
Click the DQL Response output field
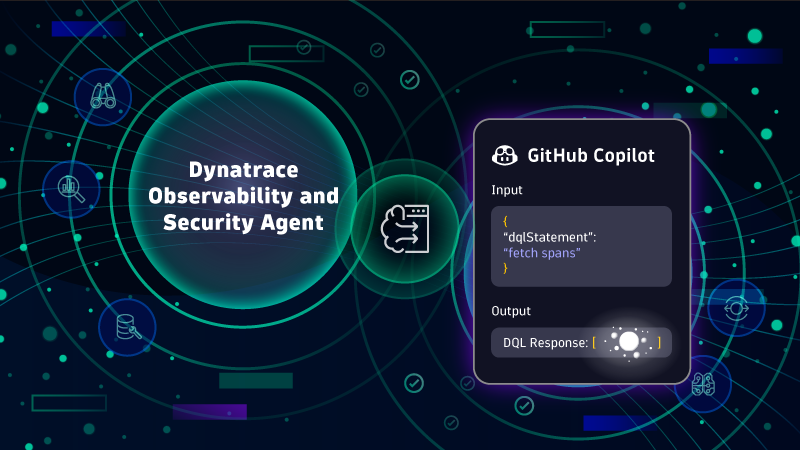581,343
